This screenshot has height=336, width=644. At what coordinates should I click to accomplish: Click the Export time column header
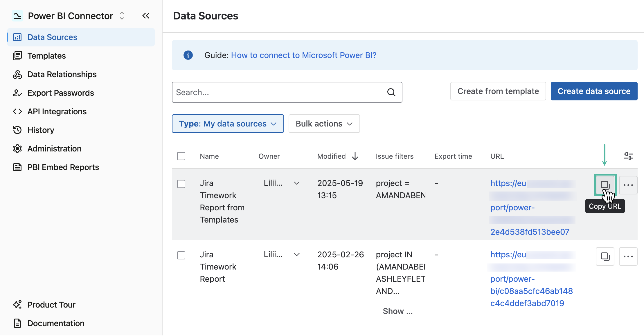(x=453, y=156)
